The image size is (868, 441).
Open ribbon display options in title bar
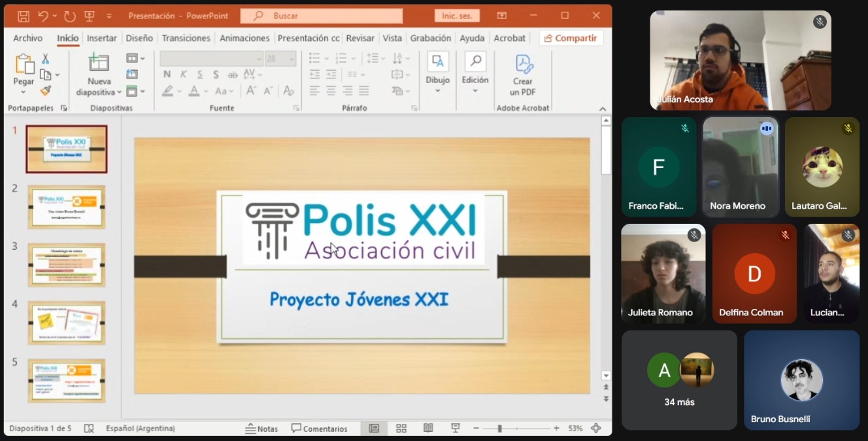(502, 16)
